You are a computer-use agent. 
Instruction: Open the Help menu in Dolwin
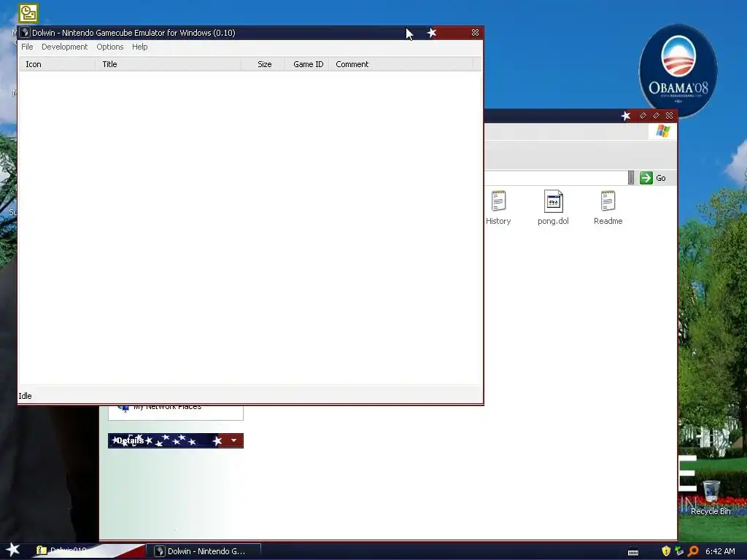click(x=139, y=47)
